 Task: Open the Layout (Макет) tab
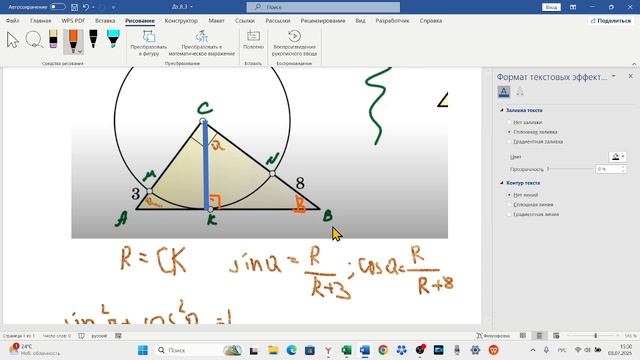[x=216, y=20]
